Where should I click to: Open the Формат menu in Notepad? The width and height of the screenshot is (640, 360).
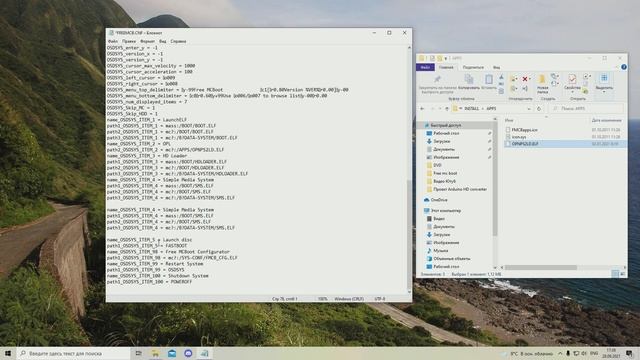147,41
